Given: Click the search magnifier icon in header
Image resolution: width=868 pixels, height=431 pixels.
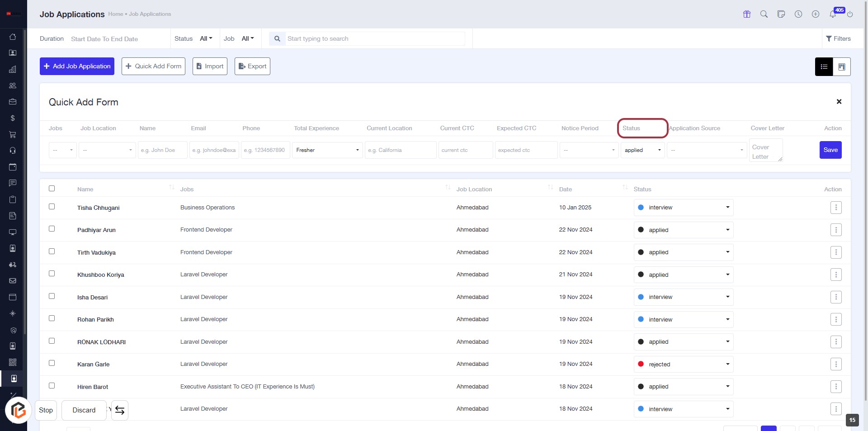Looking at the screenshot, I should tap(764, 14).
